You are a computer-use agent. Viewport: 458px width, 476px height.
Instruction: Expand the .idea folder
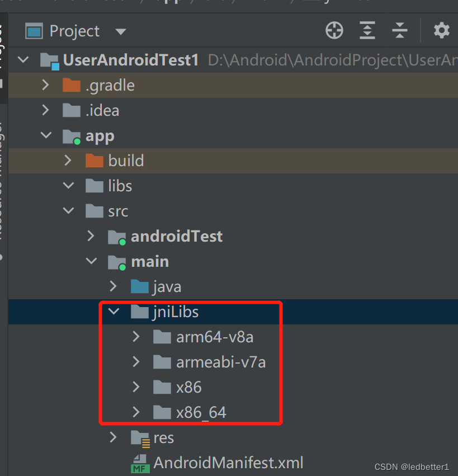click(45, 110)
